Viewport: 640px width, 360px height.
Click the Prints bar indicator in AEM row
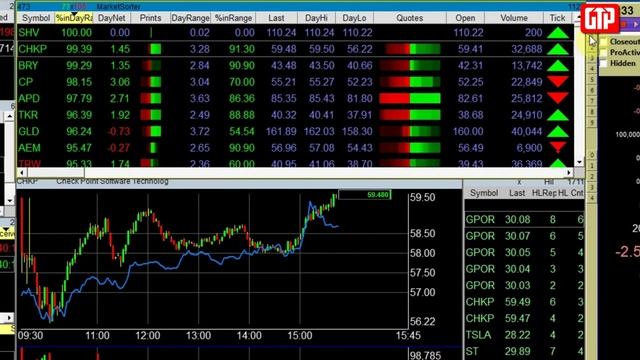point(153,148)
